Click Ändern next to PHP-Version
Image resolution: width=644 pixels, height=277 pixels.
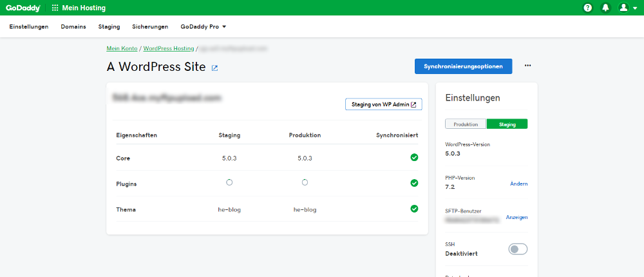(x=518, y=184)
